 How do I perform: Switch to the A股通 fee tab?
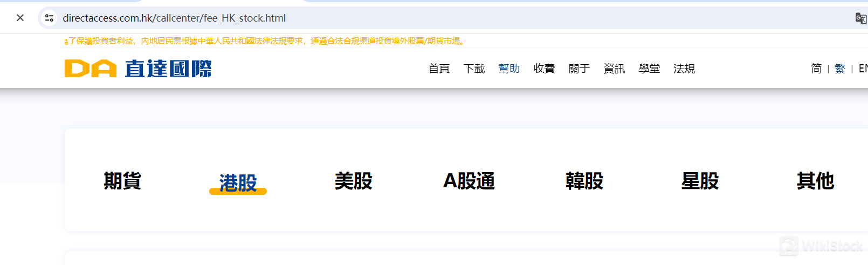point(469,181)
